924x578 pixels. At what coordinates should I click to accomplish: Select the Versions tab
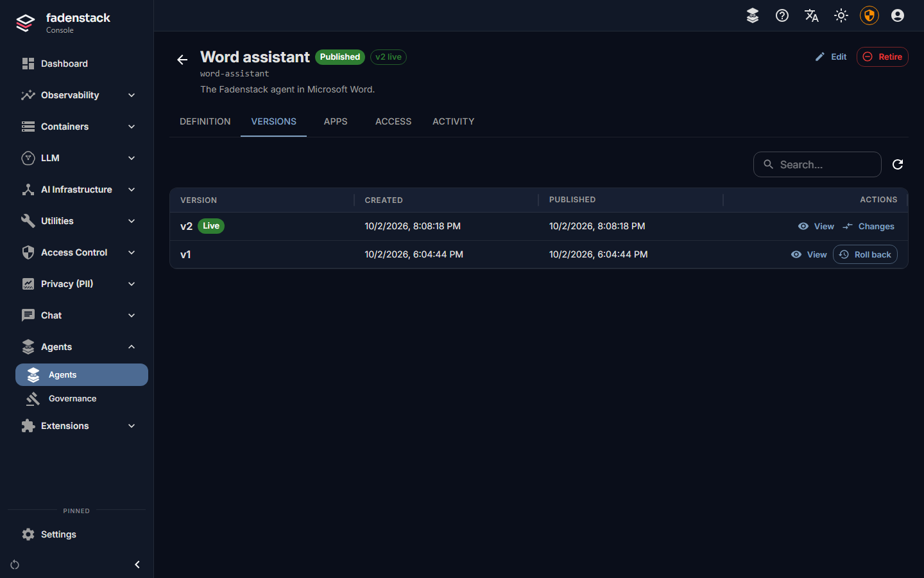274,121
